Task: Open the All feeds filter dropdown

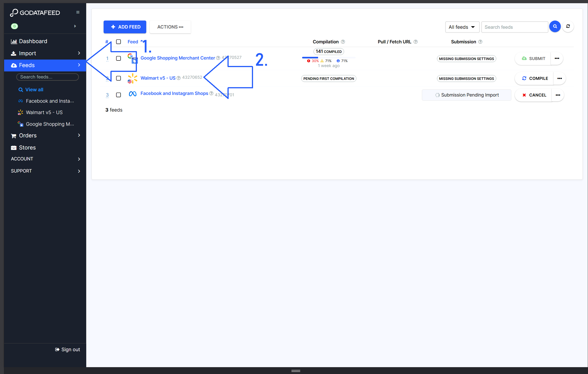Action: tap(462, 27)
